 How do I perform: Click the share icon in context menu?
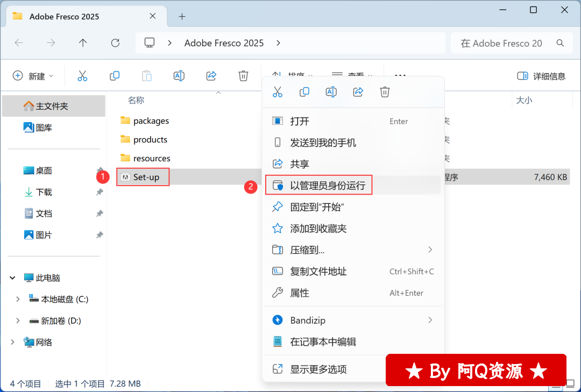coord(358,92)
